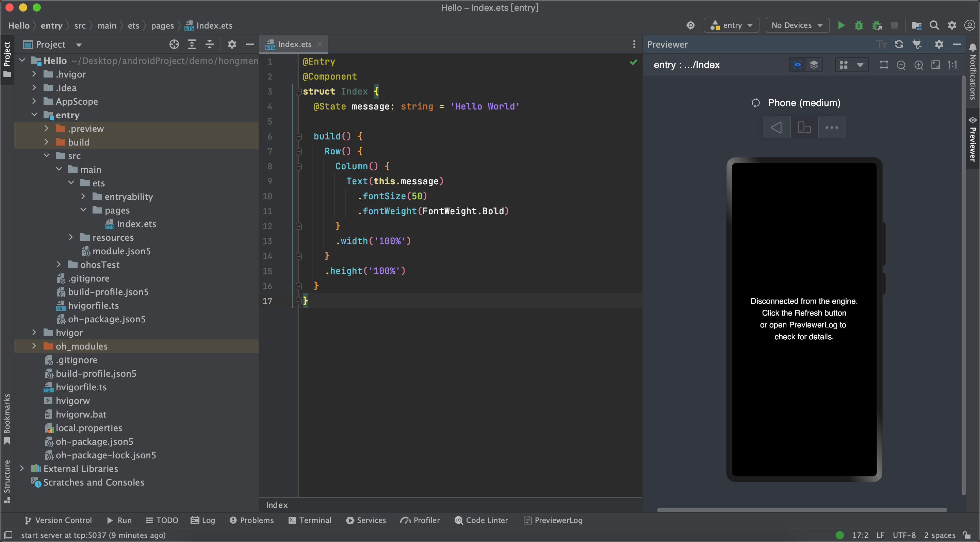Open the project structure folder icon in toolbar
The height and width of the screenshot is (542, 980).
[916, 26]
